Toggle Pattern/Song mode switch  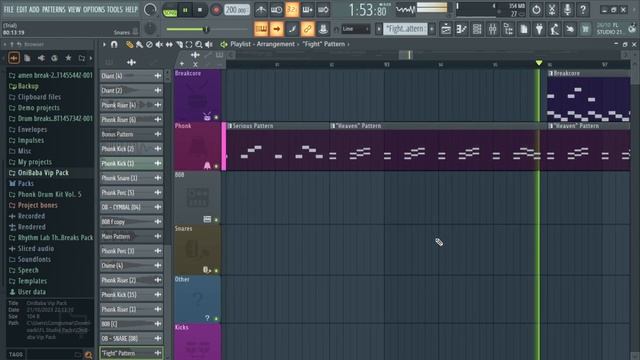coord(170,10)
